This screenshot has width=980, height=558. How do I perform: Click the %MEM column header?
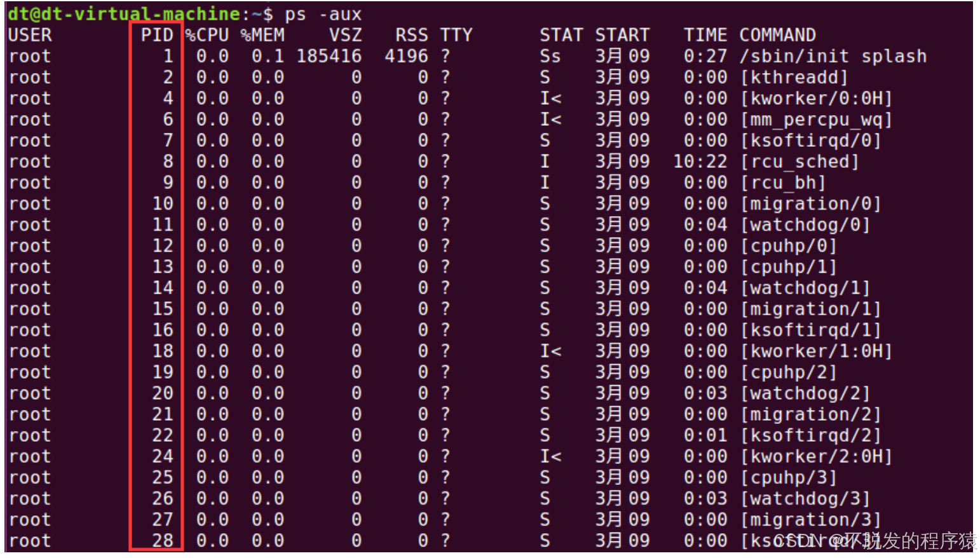point(262,35)
